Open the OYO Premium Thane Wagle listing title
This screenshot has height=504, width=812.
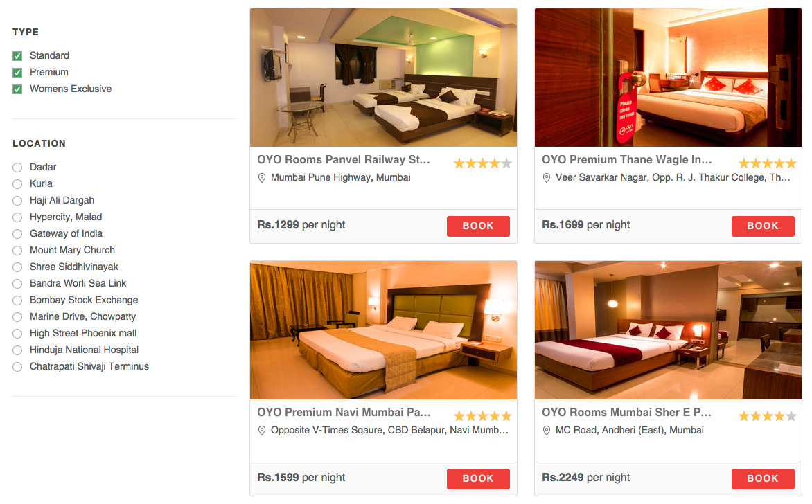(626, 159)
